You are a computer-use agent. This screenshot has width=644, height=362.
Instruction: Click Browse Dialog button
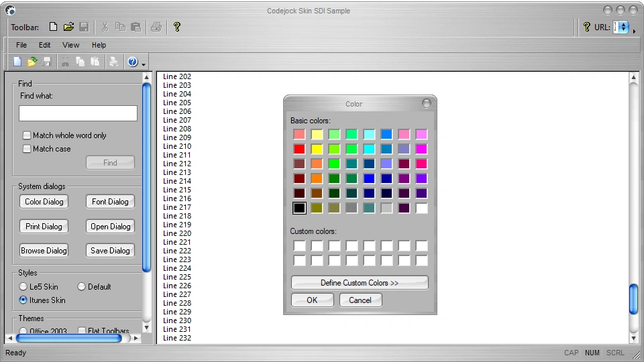point(44,250)
